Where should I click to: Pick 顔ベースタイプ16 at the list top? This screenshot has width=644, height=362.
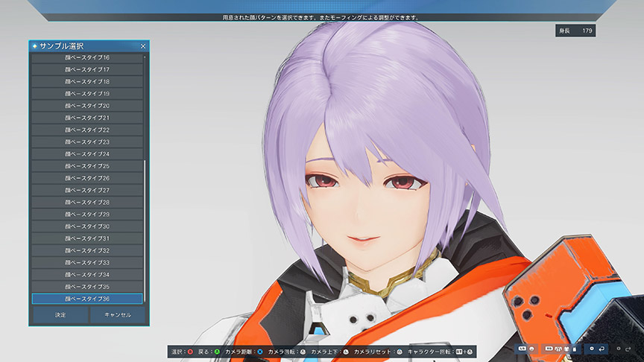pos(86,57)
